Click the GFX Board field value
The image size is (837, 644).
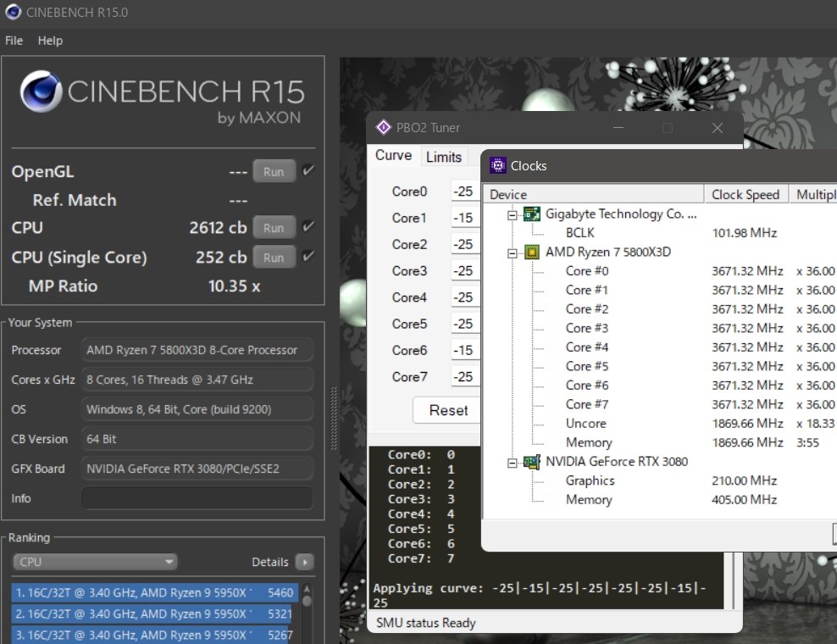[x=197, y=469]
